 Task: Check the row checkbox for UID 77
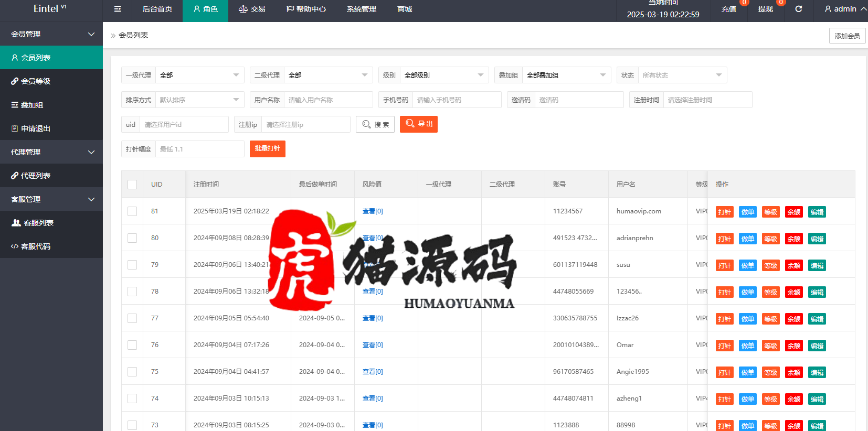point(132,318)
